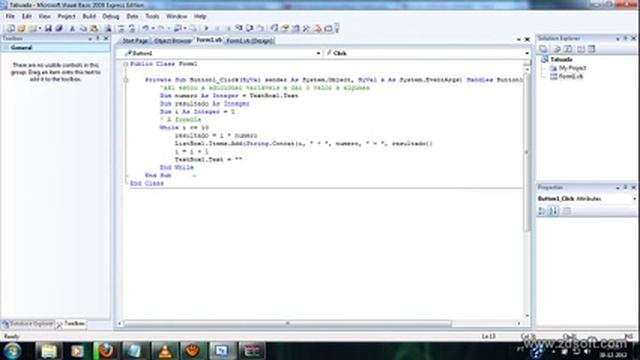
Task: Click Show All Files in Solution Explorer
Action: tap(556, 49)
